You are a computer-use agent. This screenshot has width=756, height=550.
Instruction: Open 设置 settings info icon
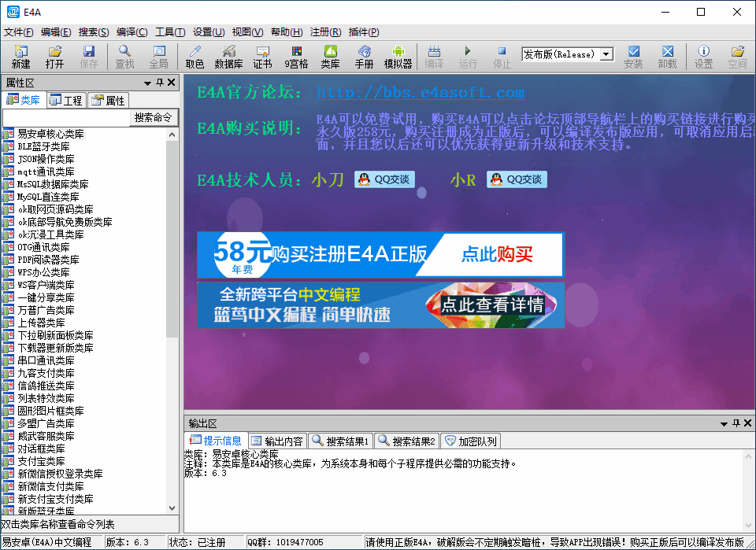click(x=703, y=57)
